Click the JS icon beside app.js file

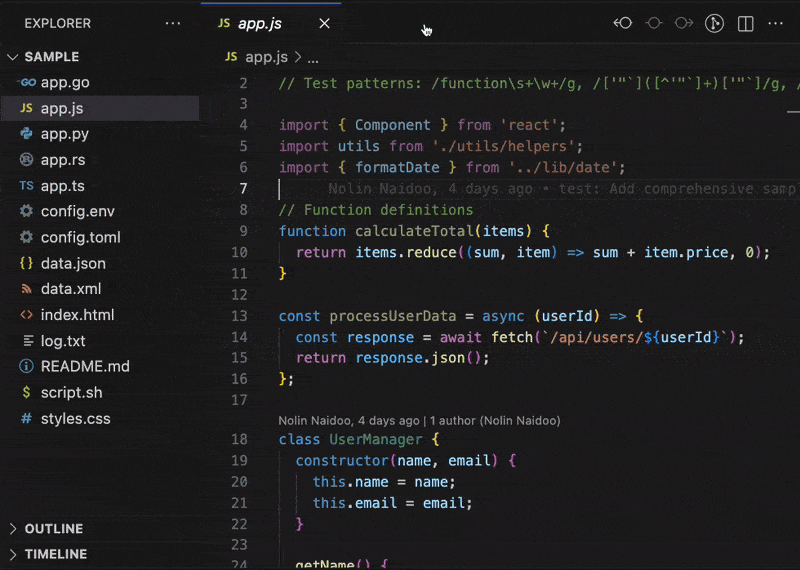26,108
